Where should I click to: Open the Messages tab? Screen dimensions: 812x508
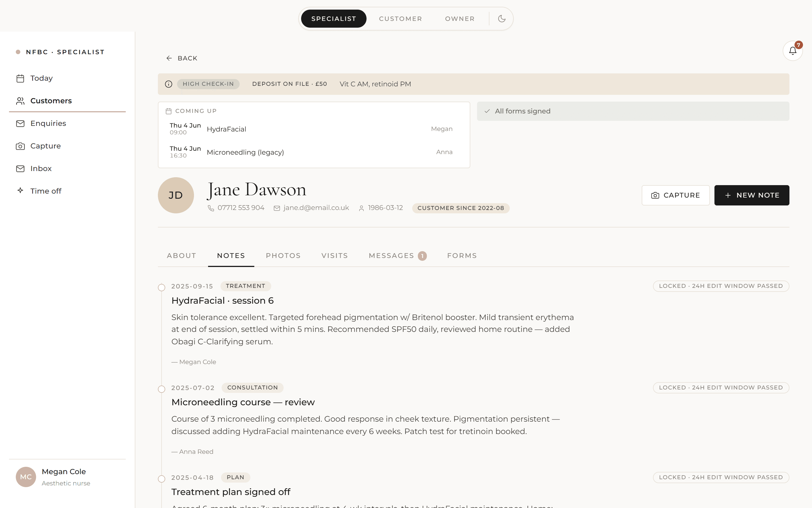click(398, 256)
